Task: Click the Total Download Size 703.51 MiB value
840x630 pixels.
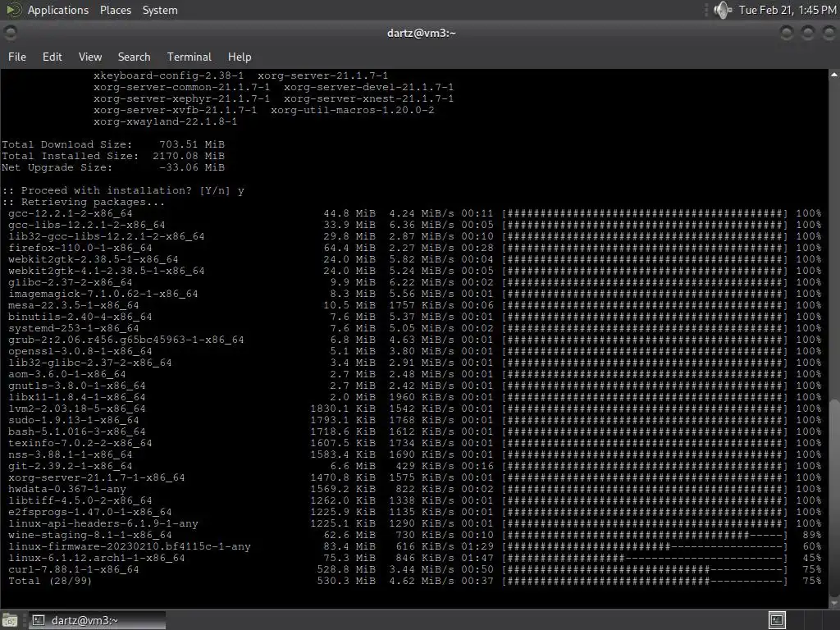Action: (x=192, y=144)
